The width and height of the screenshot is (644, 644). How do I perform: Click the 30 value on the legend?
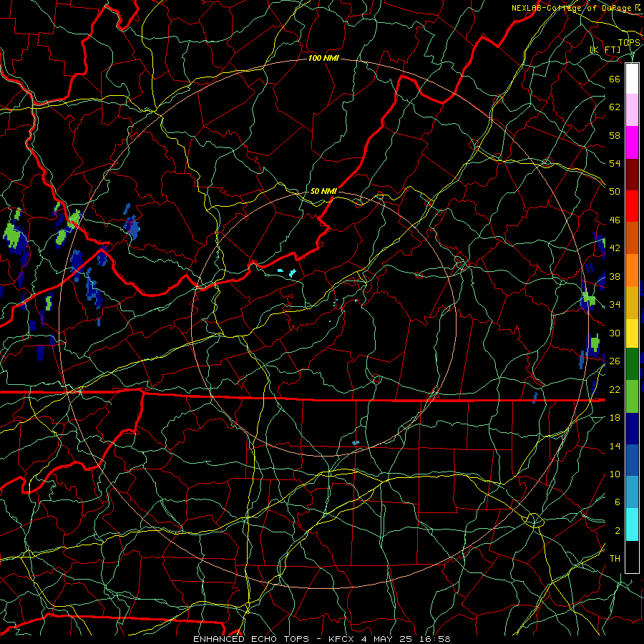(x=615, y=333)
